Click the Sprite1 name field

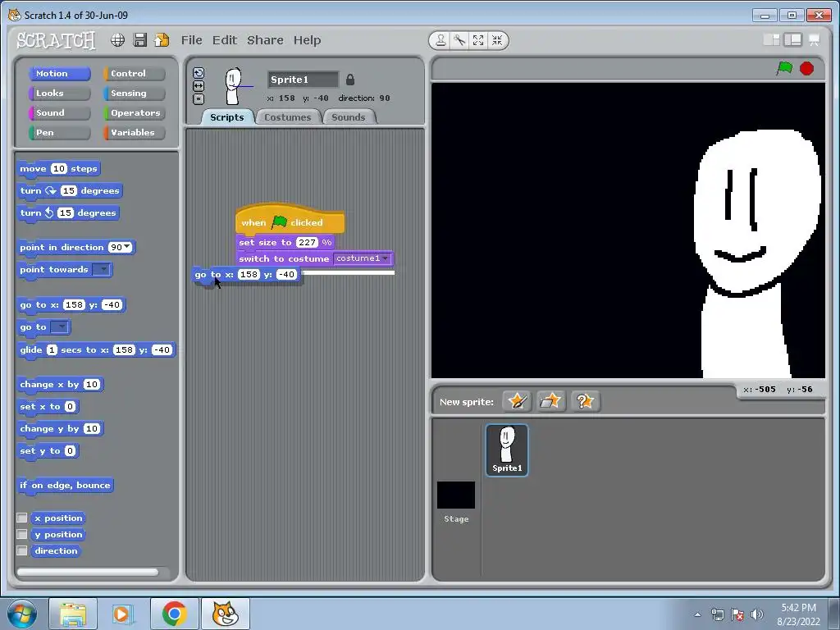point(304,80)
